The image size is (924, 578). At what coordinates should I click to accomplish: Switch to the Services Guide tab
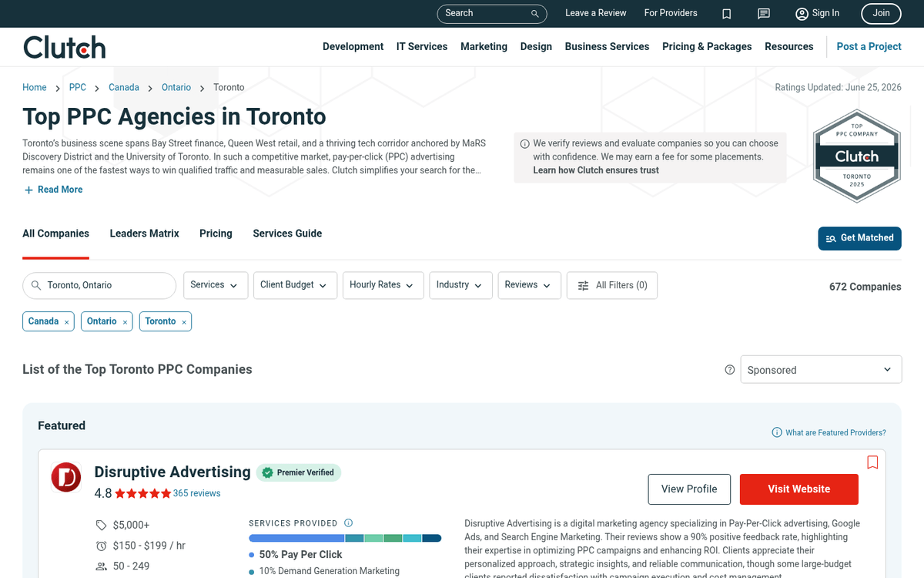287,234
